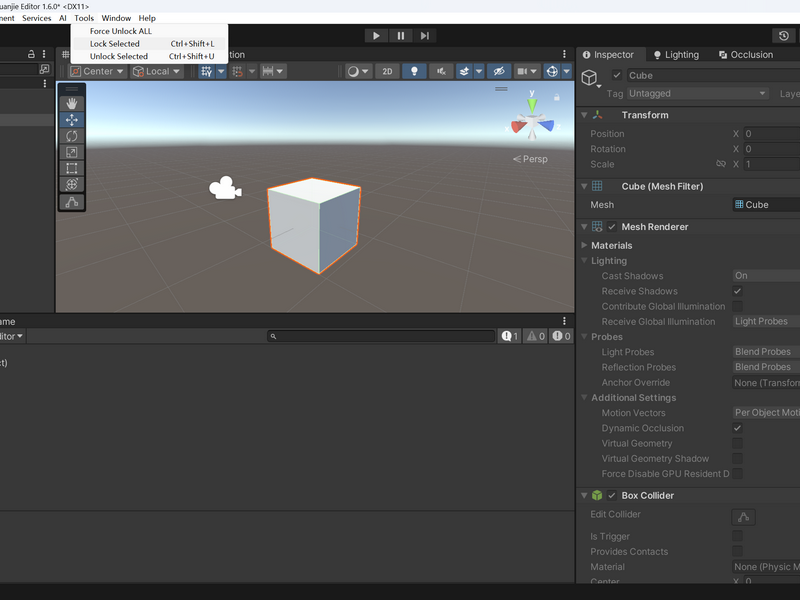The height and width of the screenshot is (600, 800).
Task: Open the Window menu
Action: 116,18
